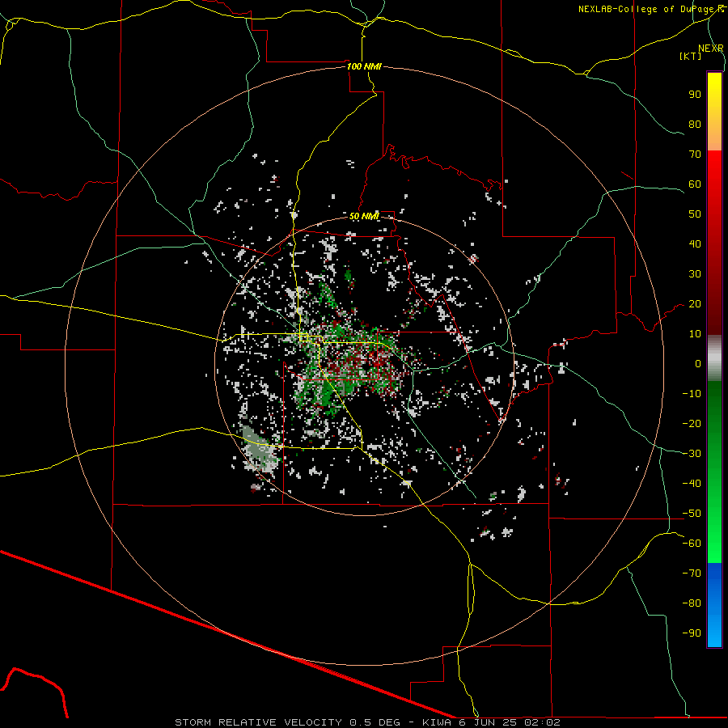Click the NEXLAB-College of DuPage label
Image resolution: width=728 pixels, height=728 pixels.
point(650,9)
